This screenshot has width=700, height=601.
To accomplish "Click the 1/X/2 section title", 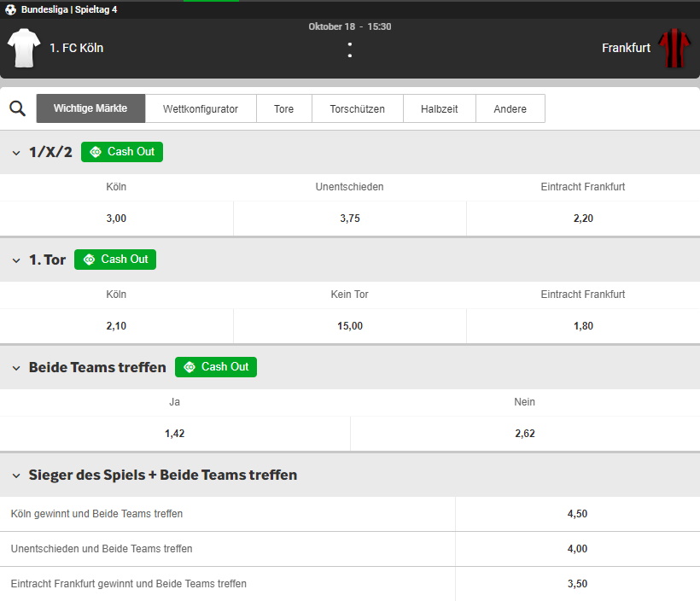I will pos(50,152).
